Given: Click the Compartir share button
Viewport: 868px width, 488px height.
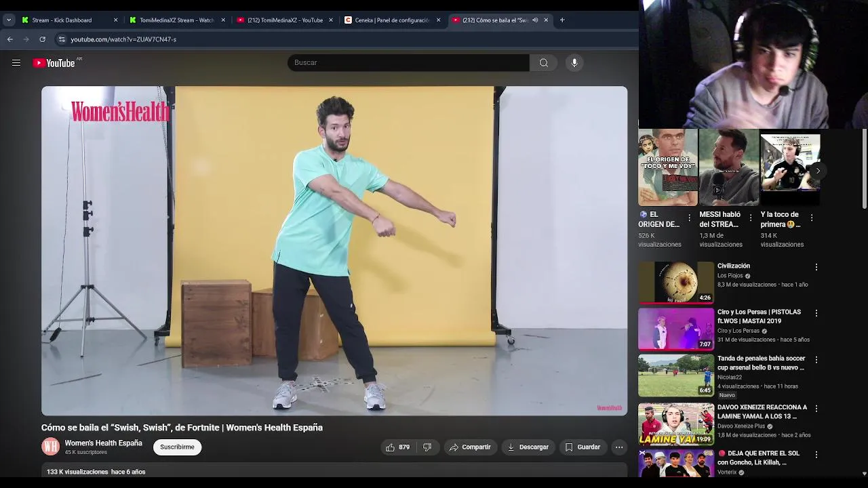Looking at the screenshot, I should click(x=470, y=447).
